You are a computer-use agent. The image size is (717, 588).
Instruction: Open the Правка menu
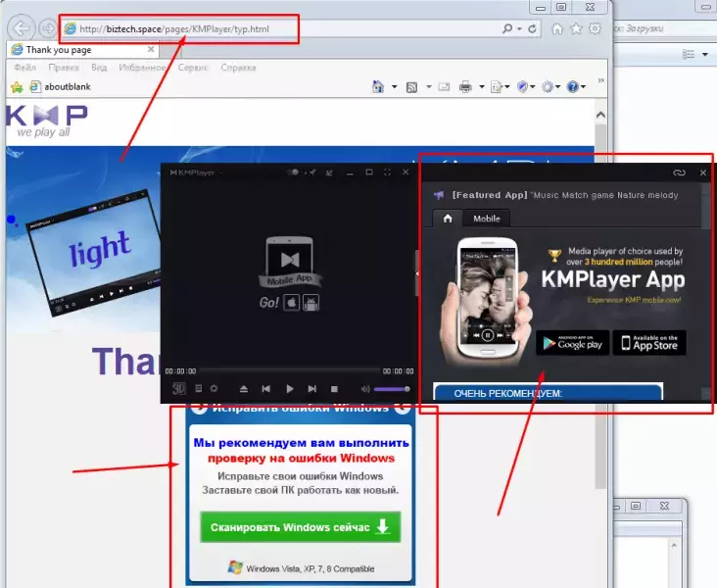coord(64,68)
